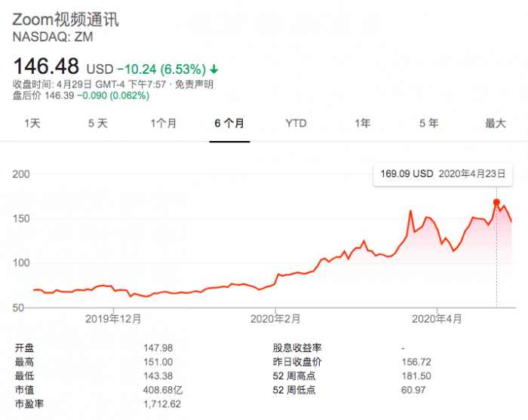Click the active 6 个月 tab

click(229, 124)
